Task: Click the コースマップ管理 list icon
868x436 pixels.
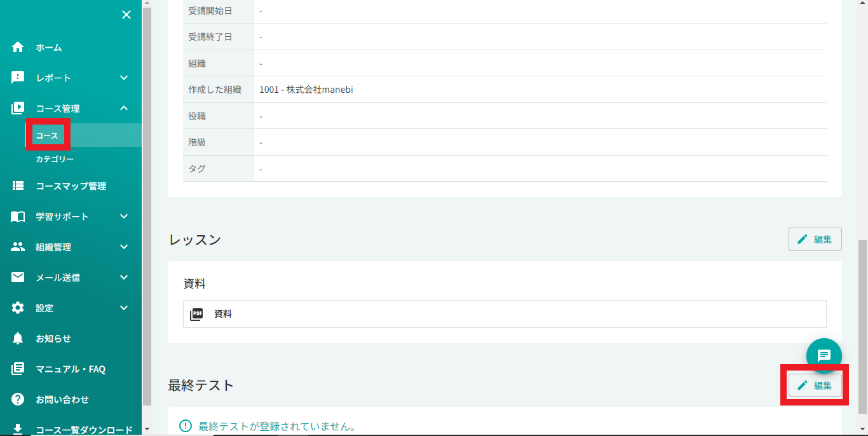Action: pos(18,186)
